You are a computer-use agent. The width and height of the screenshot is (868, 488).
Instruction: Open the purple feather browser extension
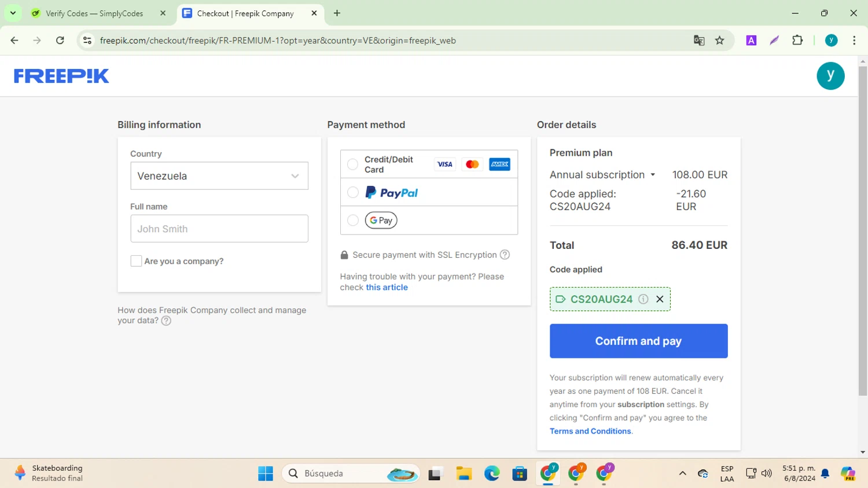coord(774,41)
